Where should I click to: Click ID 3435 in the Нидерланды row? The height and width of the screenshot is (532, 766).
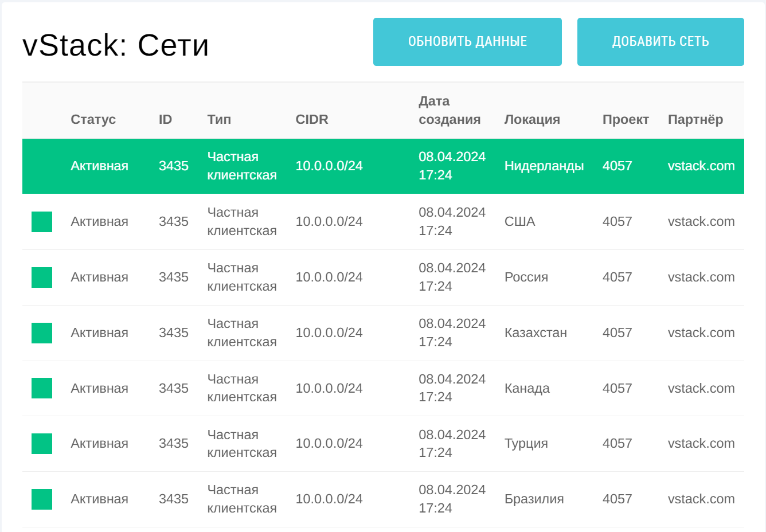tap(174, 166)
